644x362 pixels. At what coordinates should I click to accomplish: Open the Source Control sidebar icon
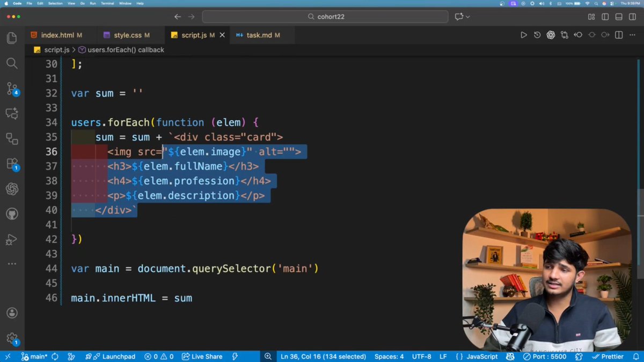pos(12,88)
